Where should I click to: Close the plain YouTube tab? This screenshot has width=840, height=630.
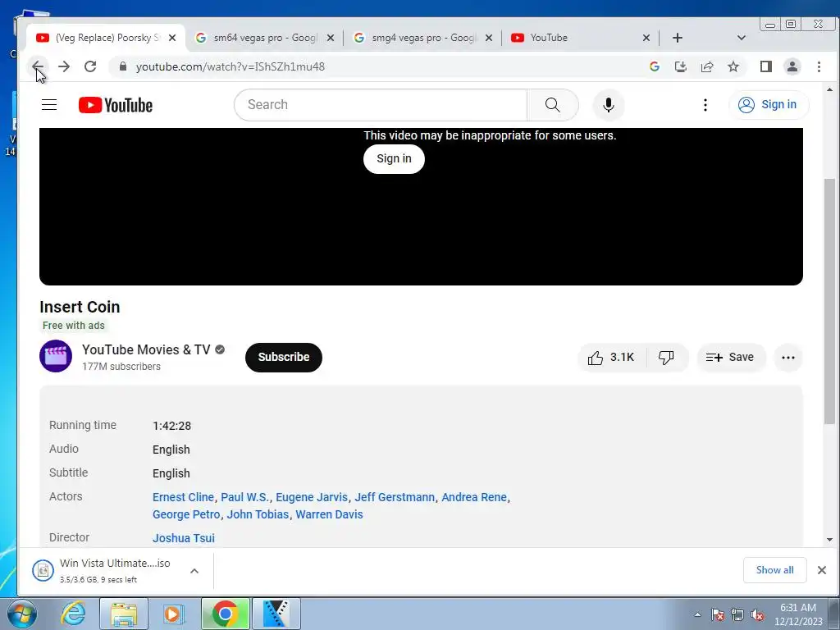coord(646,38)
